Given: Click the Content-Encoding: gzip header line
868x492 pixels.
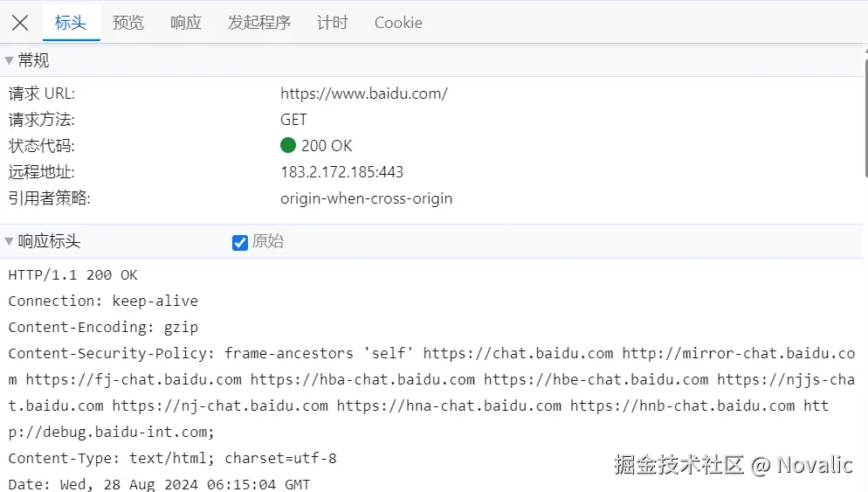Looking at the screenshot, I should click(103, 328).
